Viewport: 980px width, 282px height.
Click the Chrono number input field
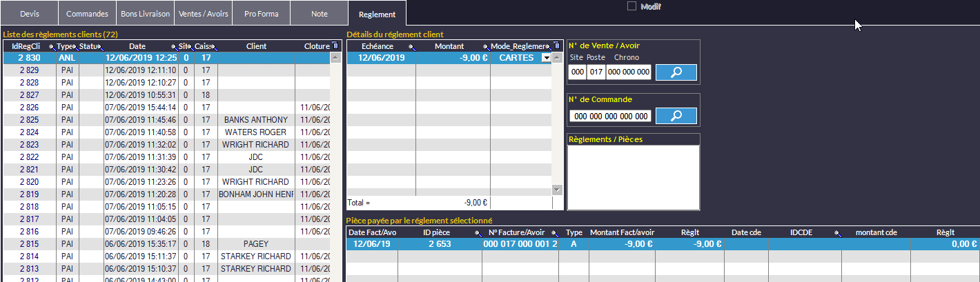[629, 72]
